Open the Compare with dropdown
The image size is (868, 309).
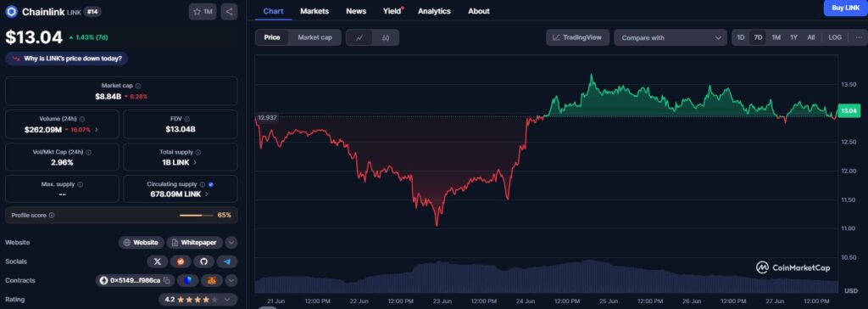[670, 37]
